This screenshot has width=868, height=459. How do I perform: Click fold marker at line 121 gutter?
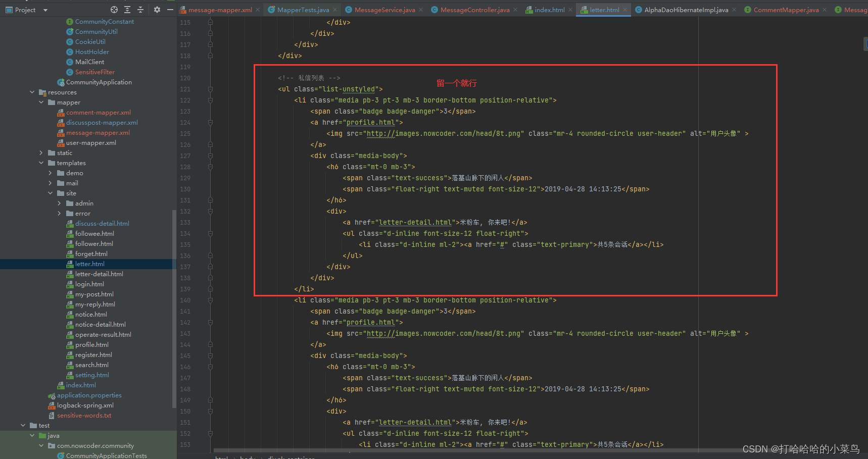(210, 89)
